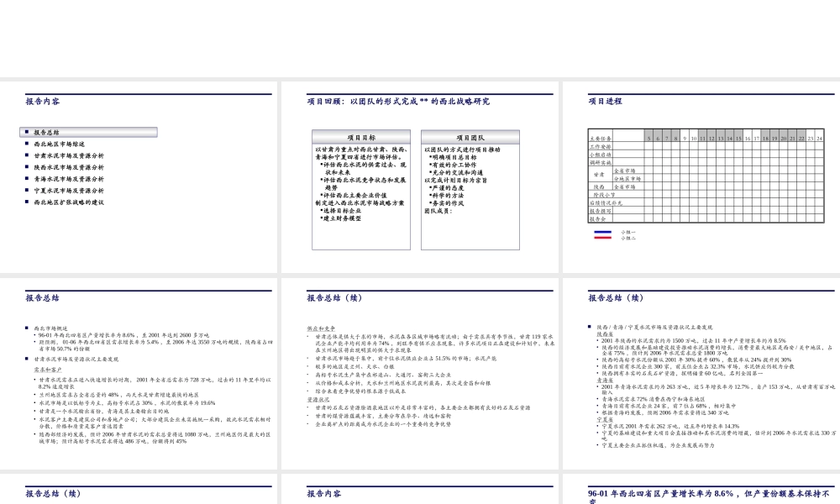Click the bullet square beside 报告总结 in agenda

tap(26, 131)
